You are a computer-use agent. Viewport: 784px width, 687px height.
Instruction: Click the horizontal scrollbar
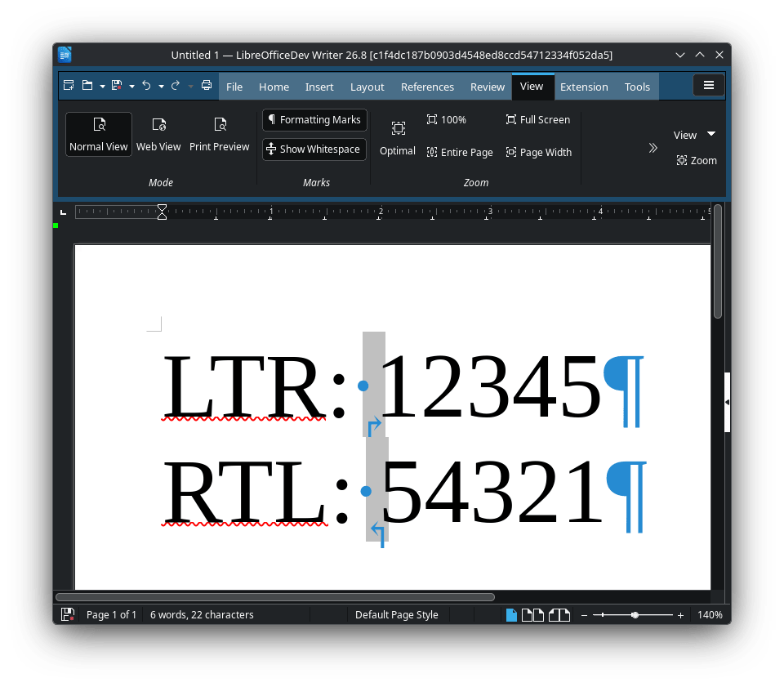click(275, 597)
